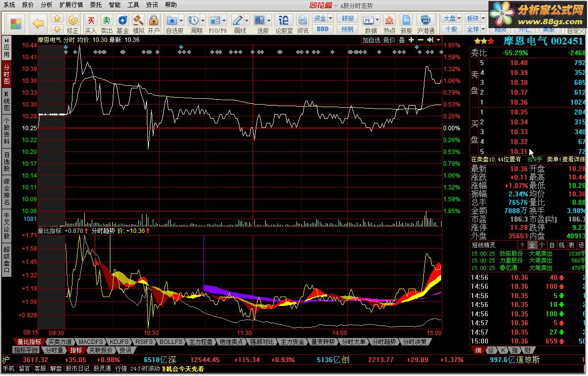Open the 模拟 simulated trading gavel icon
The image size is (588, 376).
pyautogui.click(x=138, y=24)
